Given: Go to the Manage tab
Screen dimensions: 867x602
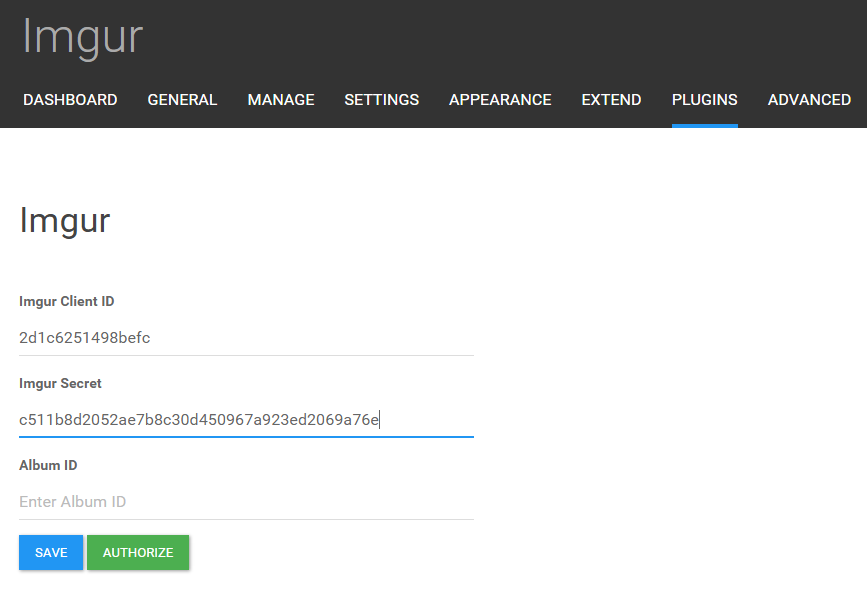Looking at the screenshot, I should 281,100.
